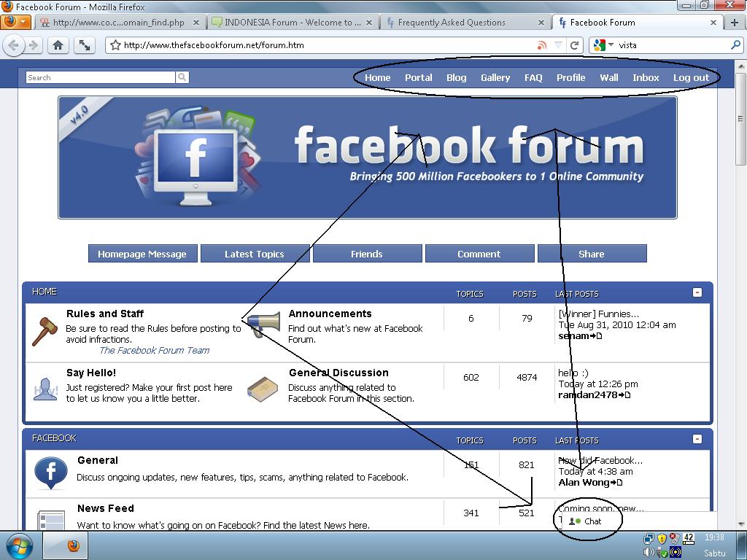Open Wall in forum navigation

pos(609,77)
